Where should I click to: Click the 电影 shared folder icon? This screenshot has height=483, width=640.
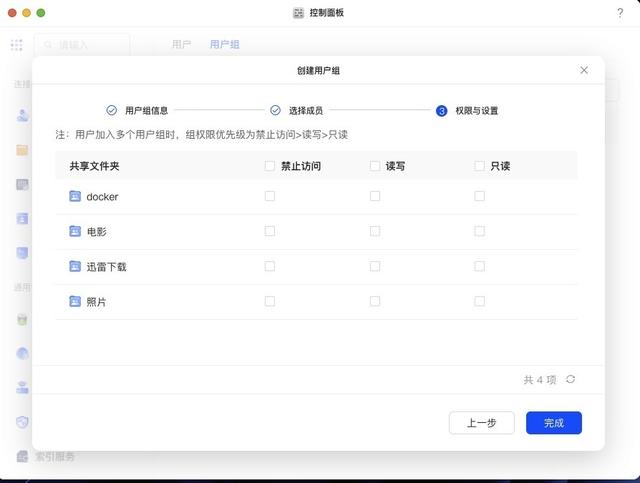75,231
